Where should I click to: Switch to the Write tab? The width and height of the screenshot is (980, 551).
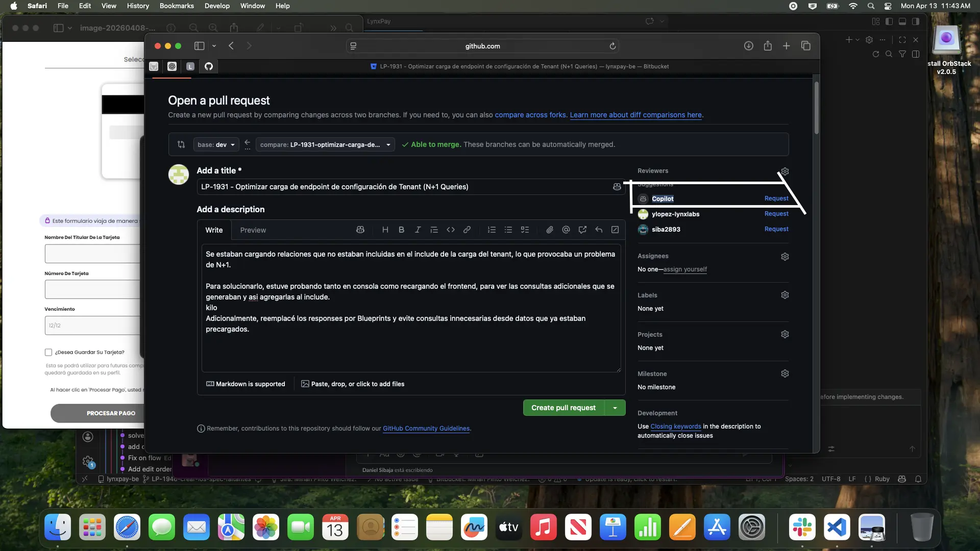pos(214,231)
